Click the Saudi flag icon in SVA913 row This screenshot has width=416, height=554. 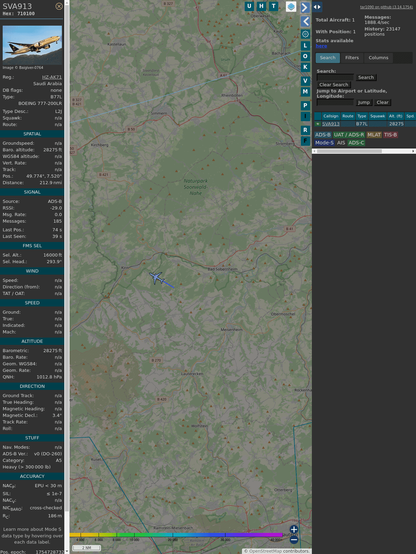tap(318, 124)
